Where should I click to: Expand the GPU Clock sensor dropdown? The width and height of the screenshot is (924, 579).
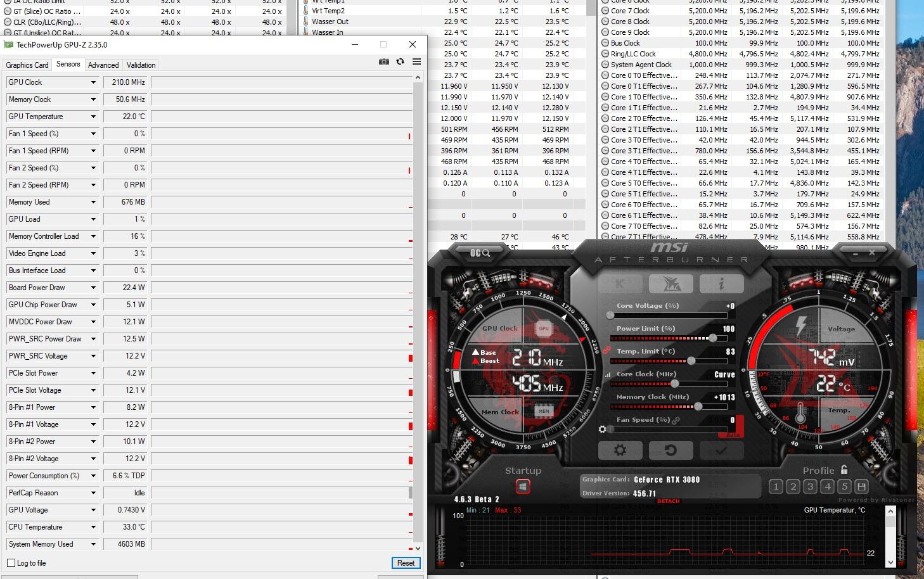tap(93, 82)
